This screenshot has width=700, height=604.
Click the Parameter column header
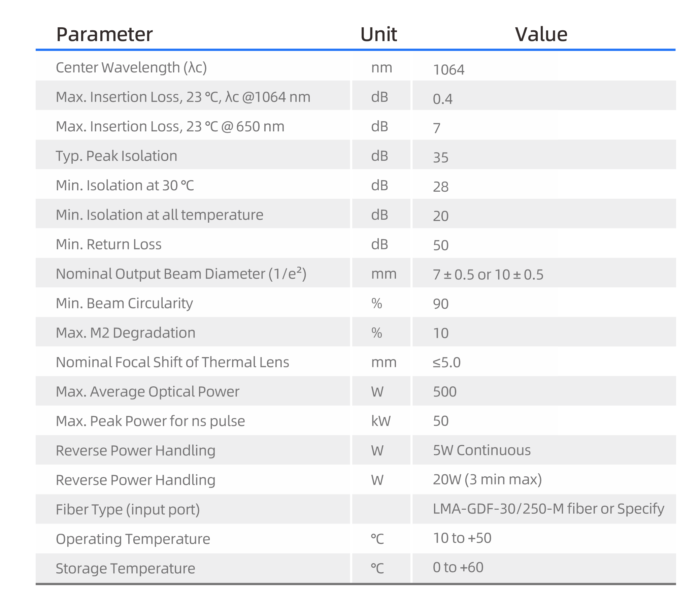pos(104,34)
